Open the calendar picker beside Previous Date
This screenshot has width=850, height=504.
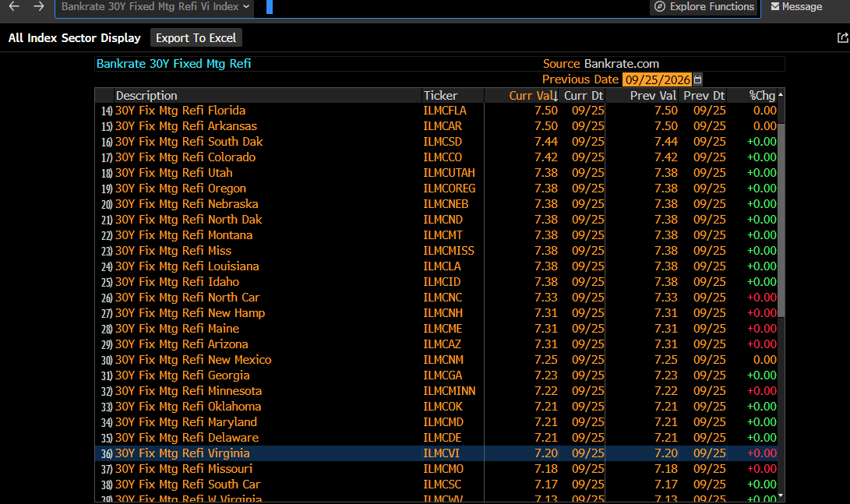tap(697, 79)
